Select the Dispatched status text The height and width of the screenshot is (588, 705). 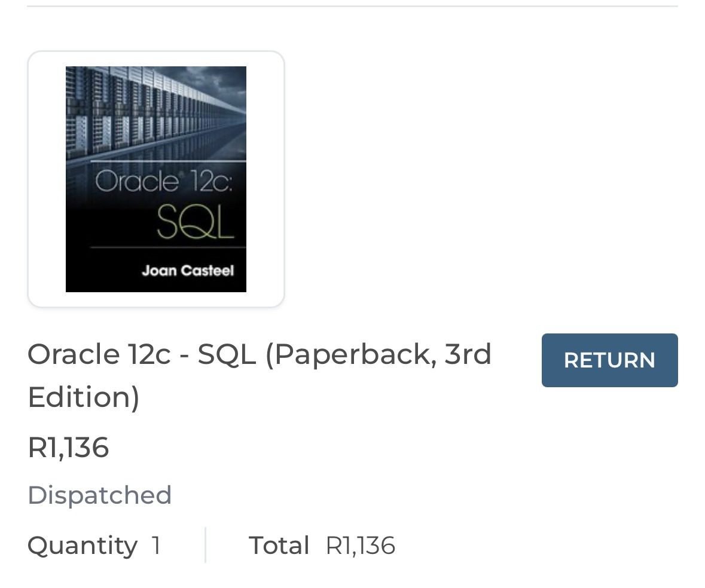click(x=99, y=495)
